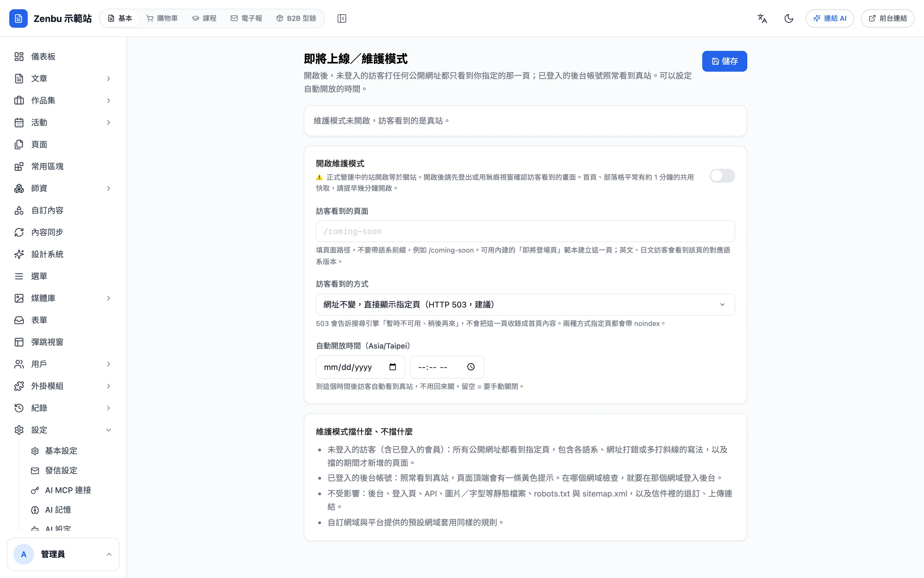Open 選單 menu icon
Viewport: 924px width, 578px height.
pos(19,276)
